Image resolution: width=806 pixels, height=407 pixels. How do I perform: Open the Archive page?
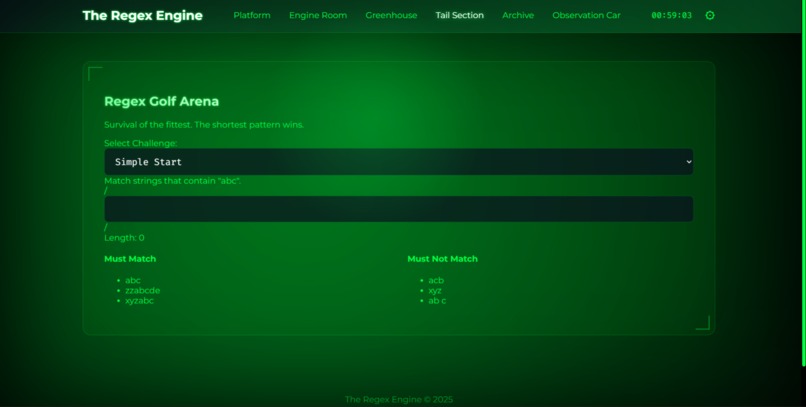[518, 15]
